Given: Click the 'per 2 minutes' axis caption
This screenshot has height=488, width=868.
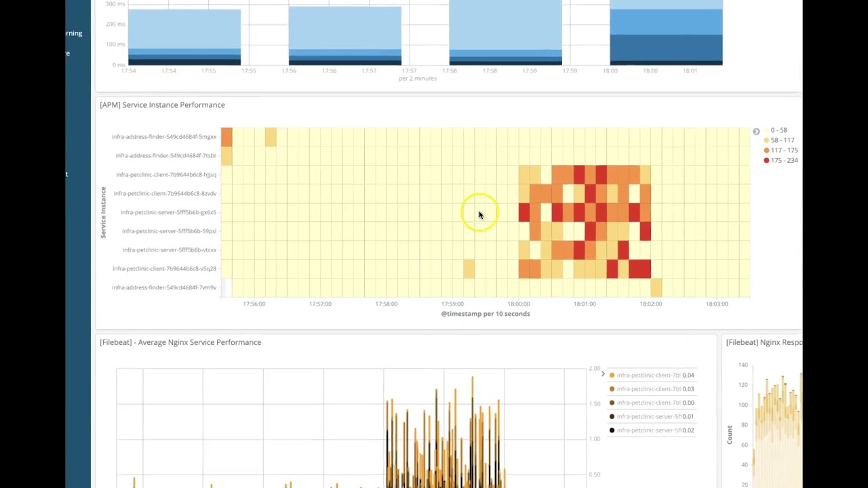Looking at the screenshot, I should pos(418,79).
